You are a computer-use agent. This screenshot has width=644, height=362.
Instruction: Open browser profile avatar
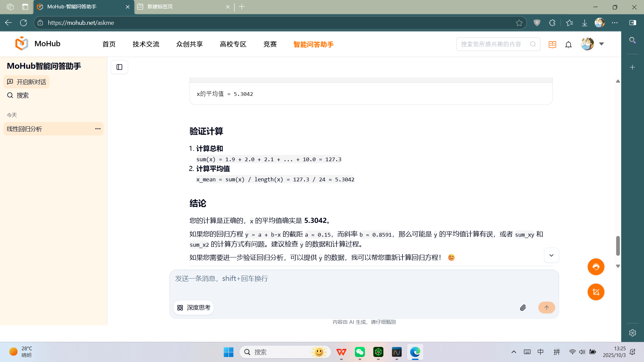click(x=600, y=23)
